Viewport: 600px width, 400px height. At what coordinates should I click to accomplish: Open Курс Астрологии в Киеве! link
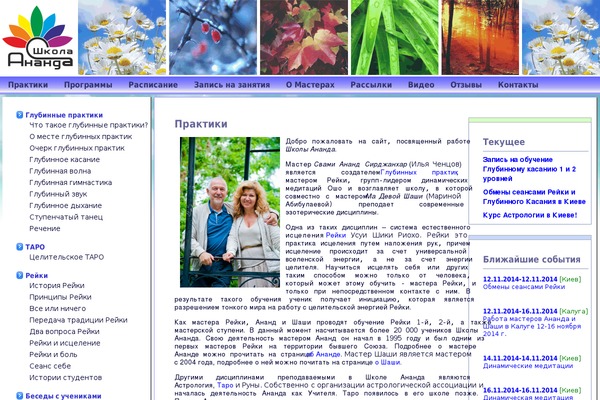[530, 215]
